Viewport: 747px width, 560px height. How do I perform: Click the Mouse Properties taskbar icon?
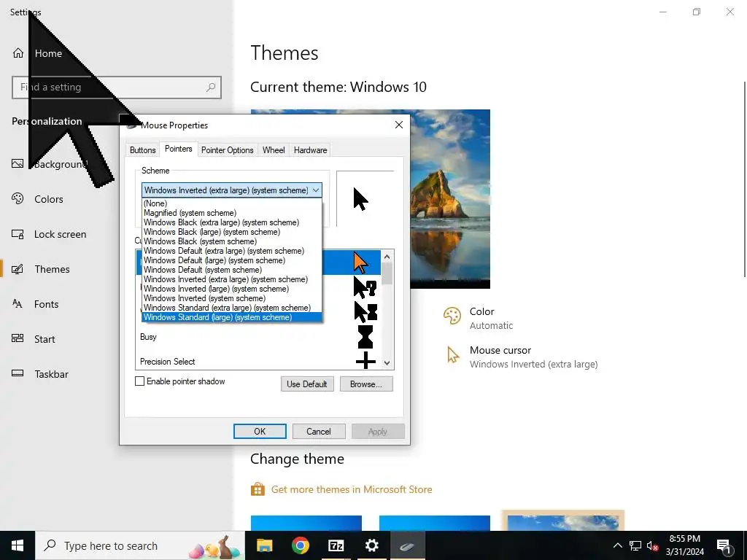407,545
